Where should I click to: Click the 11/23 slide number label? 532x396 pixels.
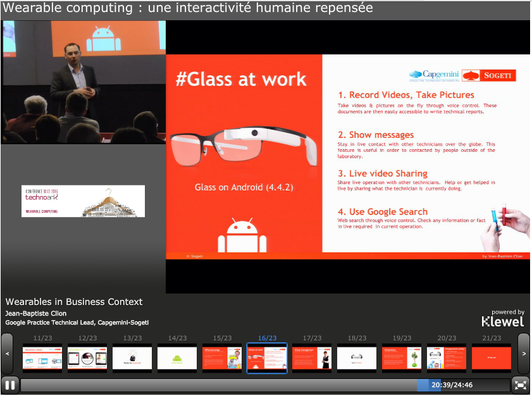tap(43, 338)
